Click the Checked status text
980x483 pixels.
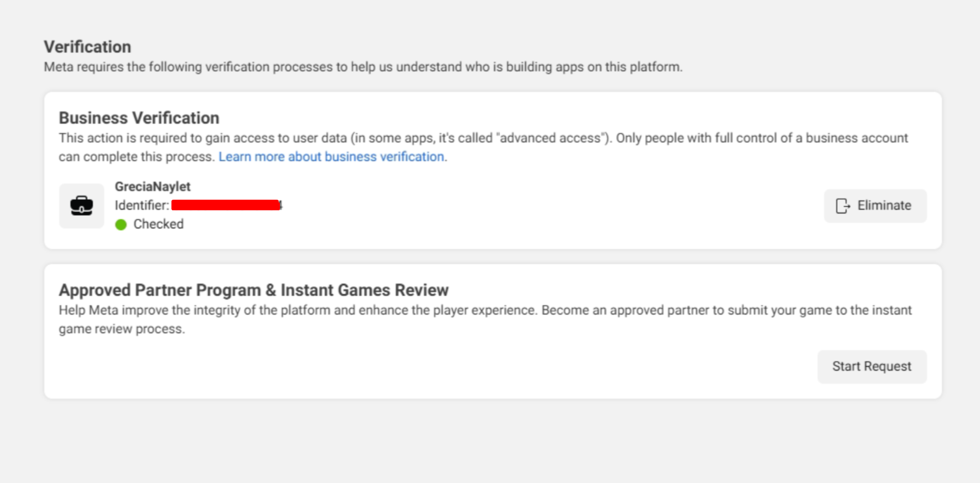[158, 224]
